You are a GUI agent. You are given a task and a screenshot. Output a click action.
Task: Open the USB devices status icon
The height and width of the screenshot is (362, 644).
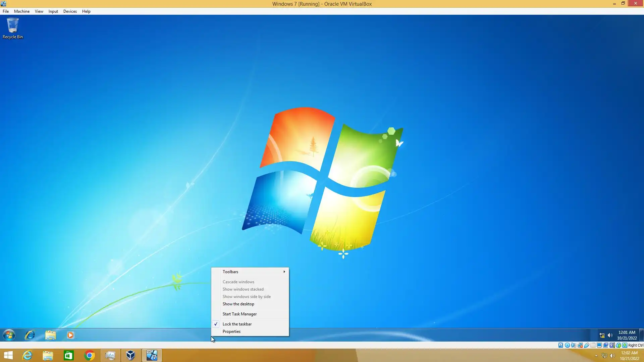587,345
